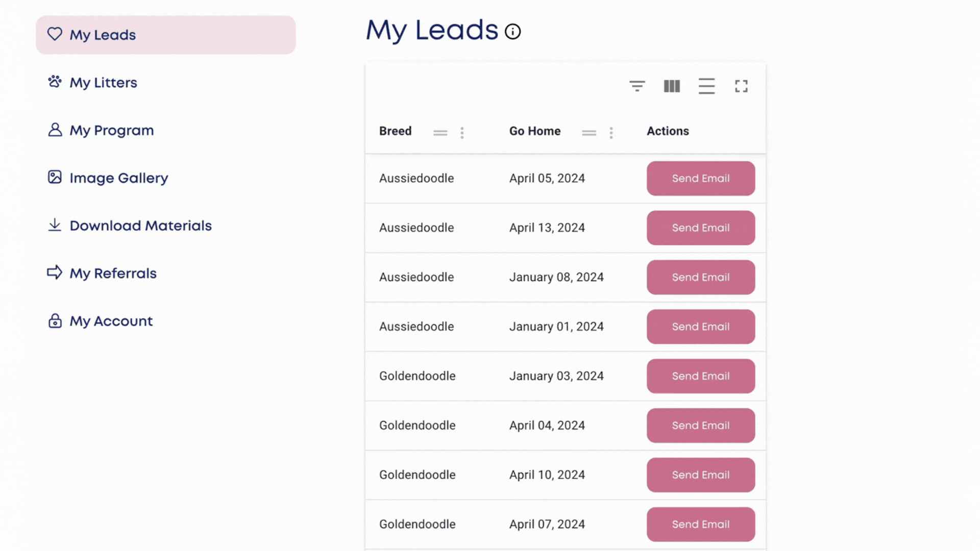Screen dimensions: 980x551
Task: Enter full screen table view
Action: click(x=741, y=86)
